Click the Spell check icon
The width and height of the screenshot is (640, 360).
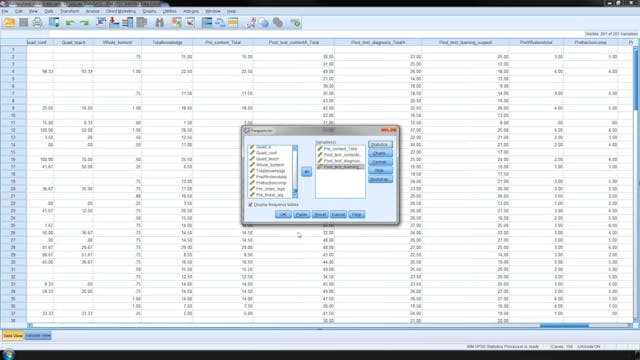pos(295,23)
